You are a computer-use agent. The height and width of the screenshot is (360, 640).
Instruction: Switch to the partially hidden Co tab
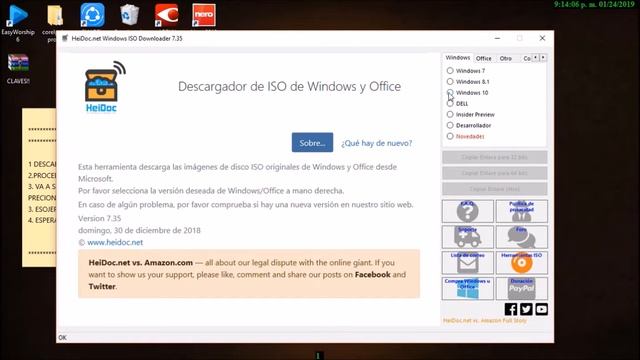click(527, 58)
